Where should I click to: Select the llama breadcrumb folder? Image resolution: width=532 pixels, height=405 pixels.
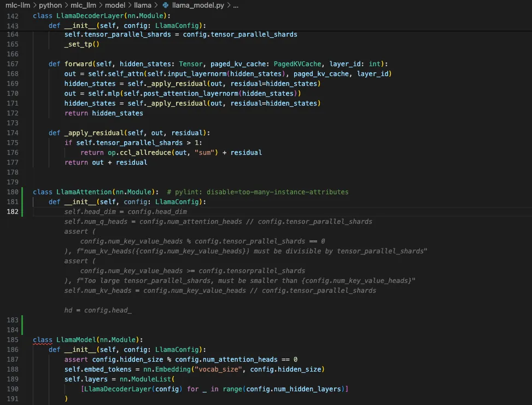coord(143,5)
